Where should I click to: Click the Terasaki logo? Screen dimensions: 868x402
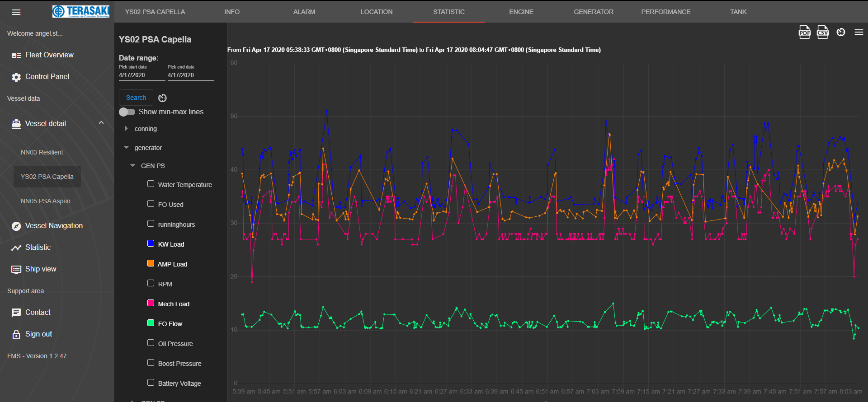(x=81, y=11)
